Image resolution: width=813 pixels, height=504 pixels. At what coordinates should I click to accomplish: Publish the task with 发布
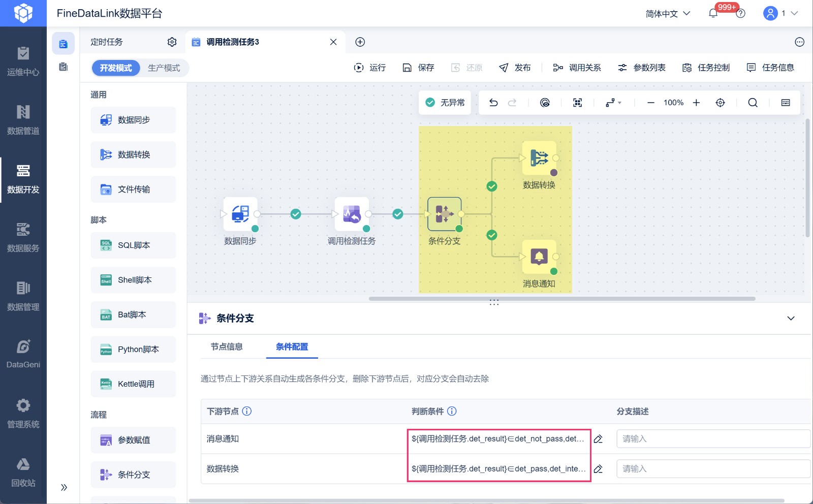[x=515, y=68]
